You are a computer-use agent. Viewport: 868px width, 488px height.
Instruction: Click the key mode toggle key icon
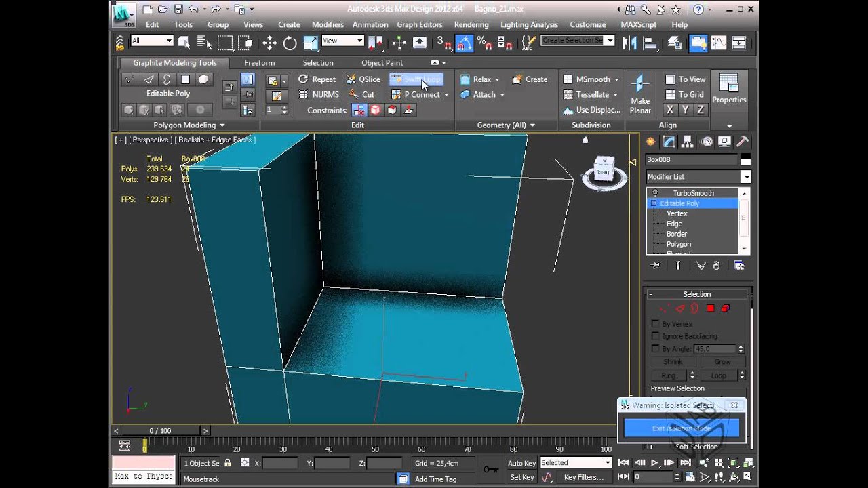point(491,469)
